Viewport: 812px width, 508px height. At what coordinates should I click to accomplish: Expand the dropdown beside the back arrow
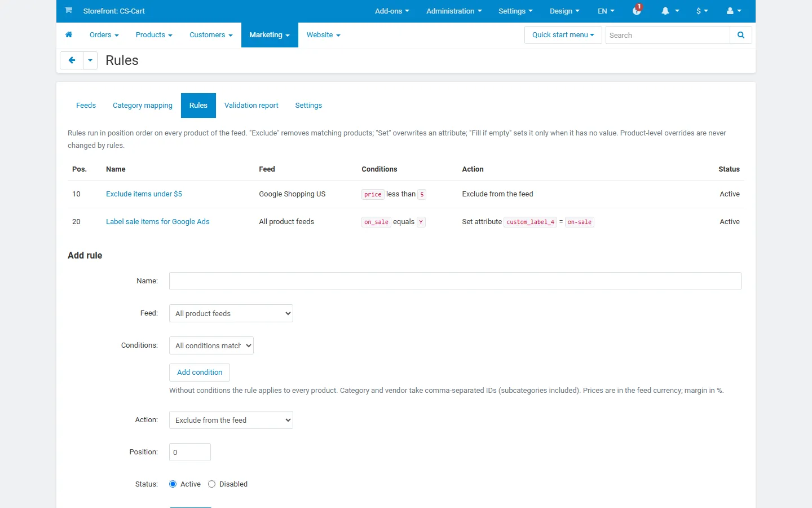[90, 60]
